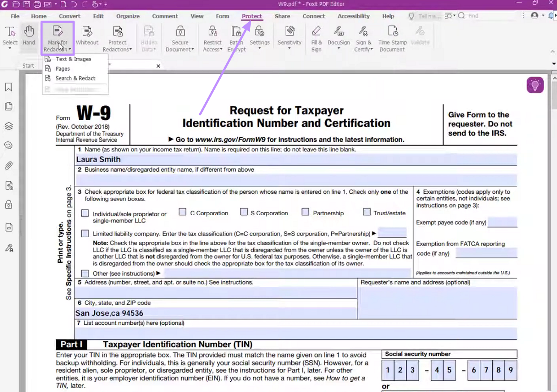Open the Bookmarks panel

9,86
